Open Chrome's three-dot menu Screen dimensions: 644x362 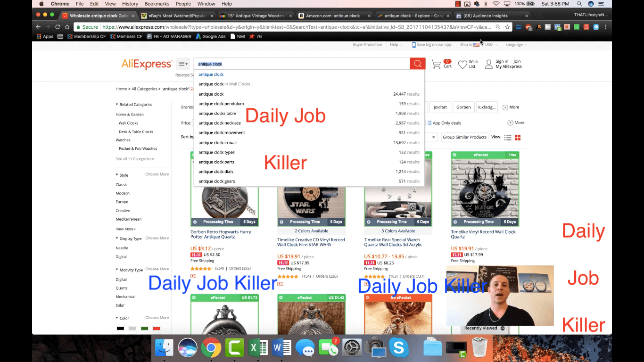tap(605, 27)
